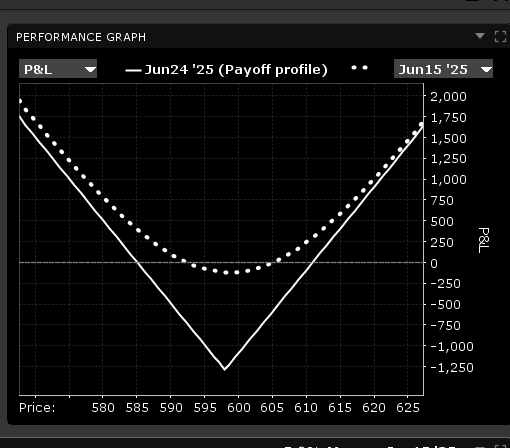The height and width of the screenshot is (448, 510).
Task: Click the 750 positive axis label
Action: click(x=442, y=201)
